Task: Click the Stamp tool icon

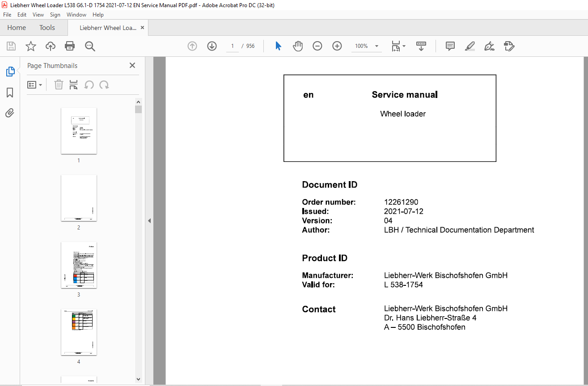Action: click(x=509, y=46)
